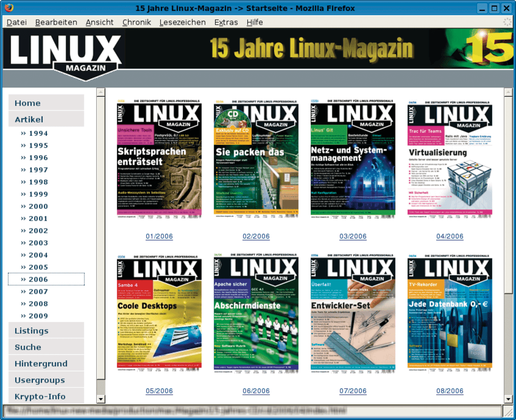Open Suche in the sidebar
This screenshot has height=420, width=516.
coord(46,347)
